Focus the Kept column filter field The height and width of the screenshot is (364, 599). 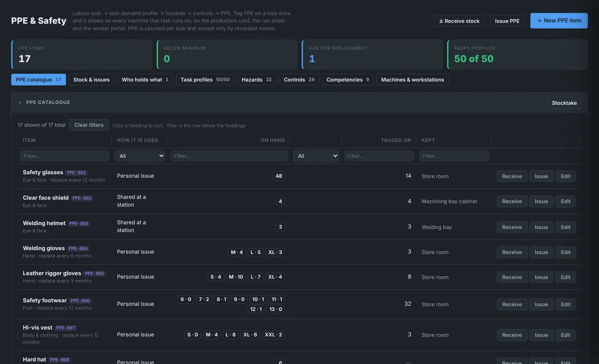click(x=454, y=156)
